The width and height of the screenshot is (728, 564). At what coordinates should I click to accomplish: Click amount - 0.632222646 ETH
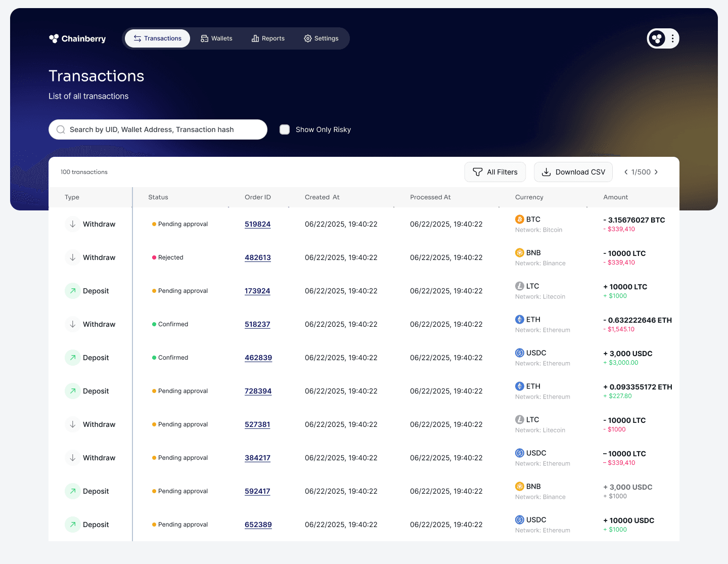click(x=638, y=320)
